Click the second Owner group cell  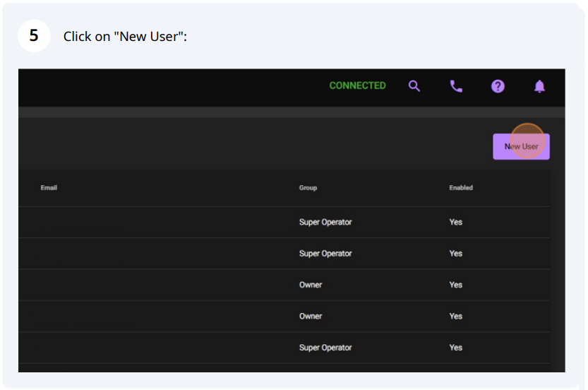pos(311,317)
